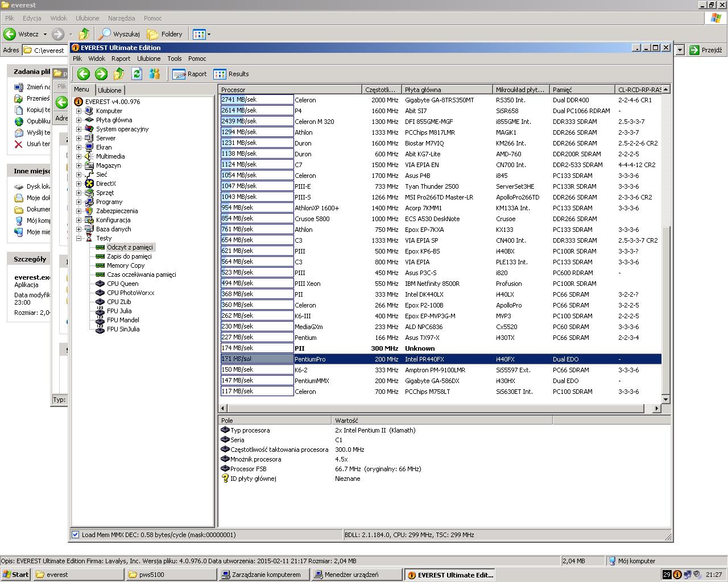Viewport: 728px width, 582px height.
Task: Click the EVEREST Refresh icon
Action: (136, 74)
